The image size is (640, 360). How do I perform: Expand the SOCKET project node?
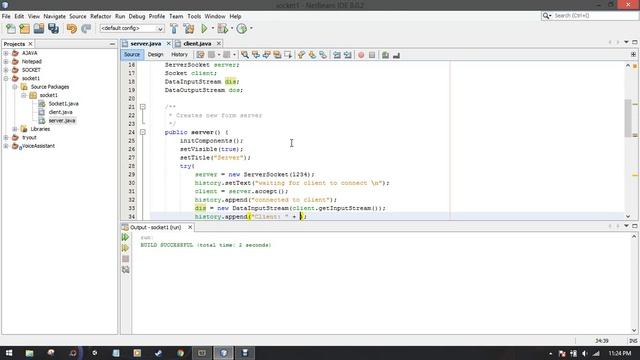pyautogui.click(x=6, y=70)
